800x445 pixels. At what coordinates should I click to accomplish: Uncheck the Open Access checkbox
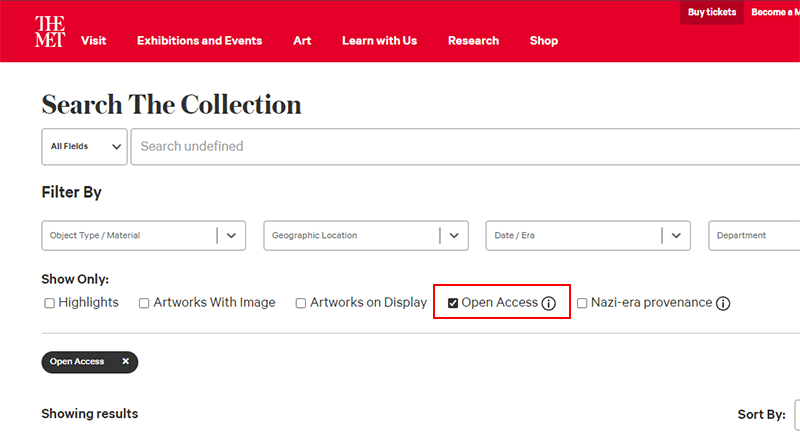453,303
